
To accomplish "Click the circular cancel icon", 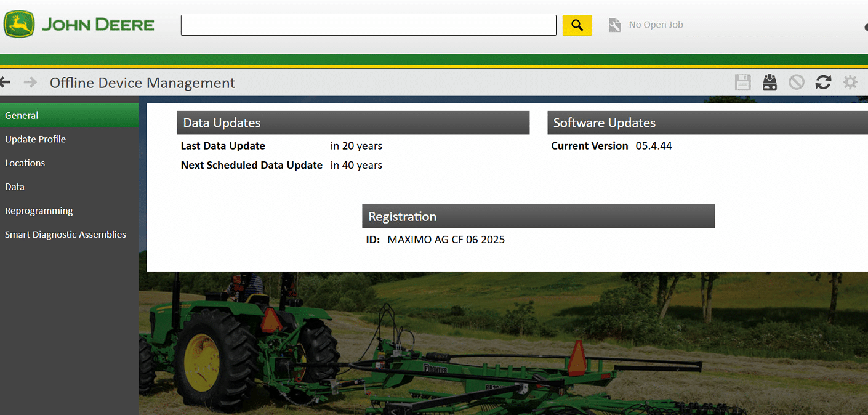I will 797,82.
